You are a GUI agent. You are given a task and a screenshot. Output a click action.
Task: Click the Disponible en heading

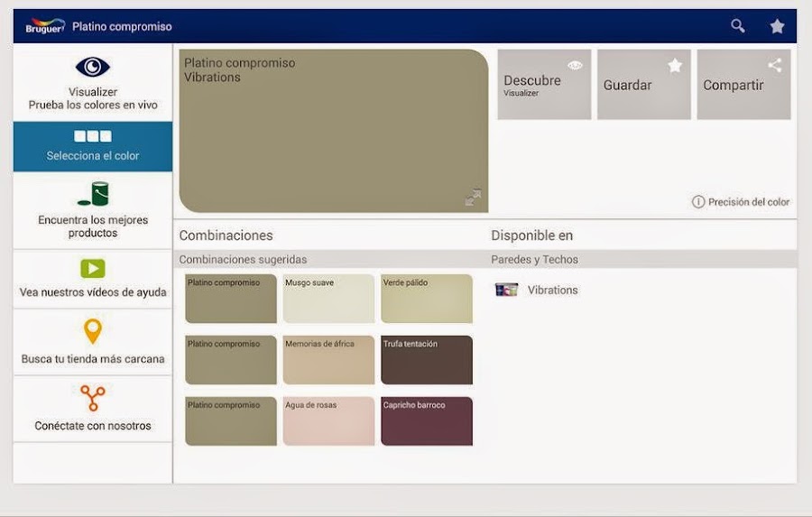click(x=531, y=235)
